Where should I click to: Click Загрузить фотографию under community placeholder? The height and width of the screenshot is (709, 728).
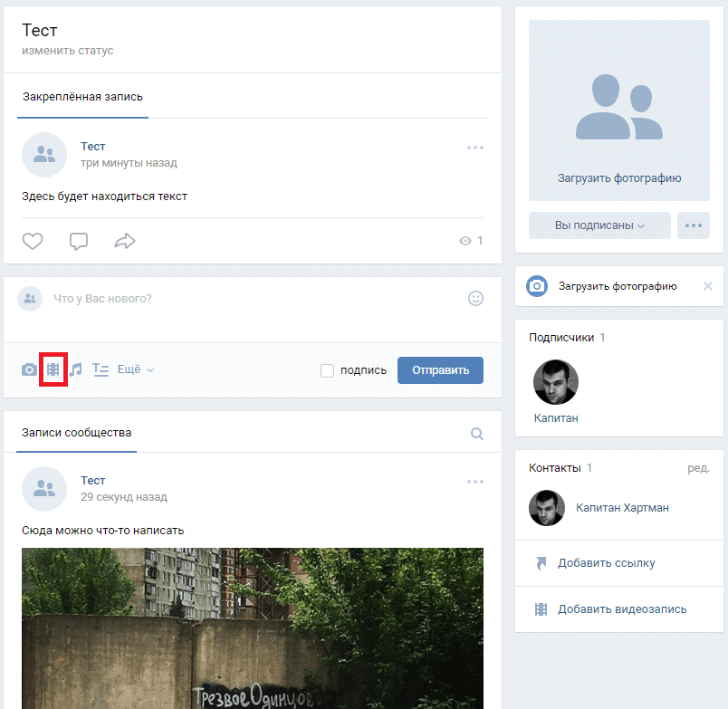[619, 178]
